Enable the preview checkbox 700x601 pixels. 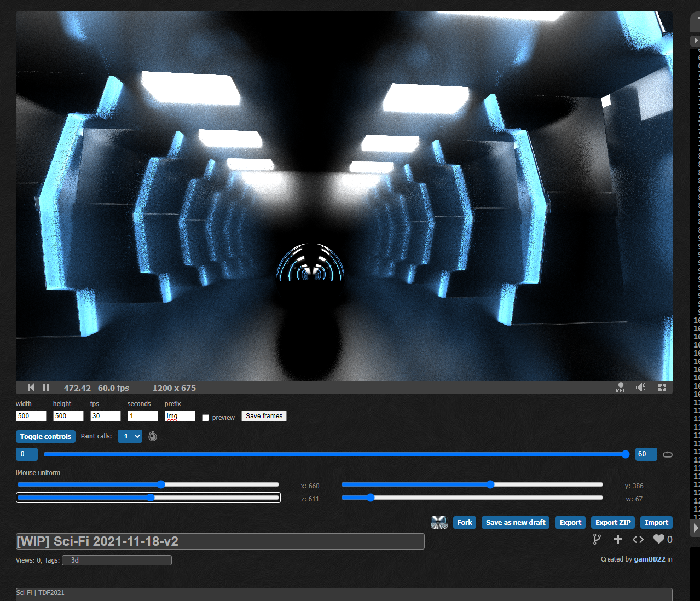[205, 418]
